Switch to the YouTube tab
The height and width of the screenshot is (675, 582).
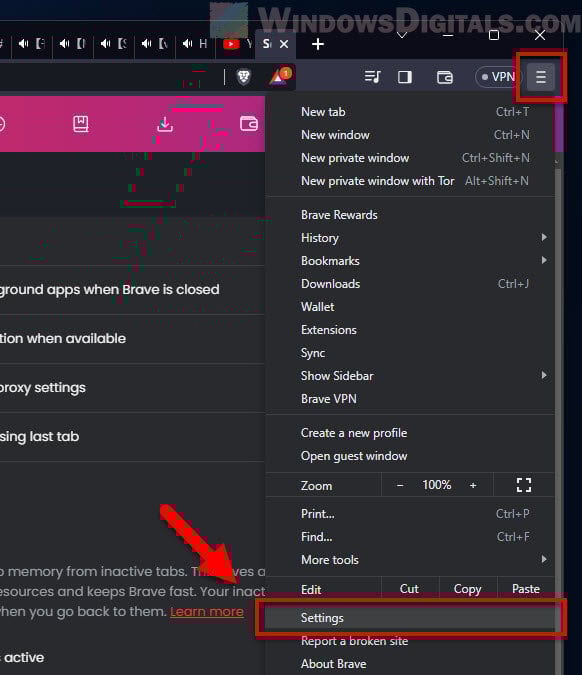click(x=236, y=44)
